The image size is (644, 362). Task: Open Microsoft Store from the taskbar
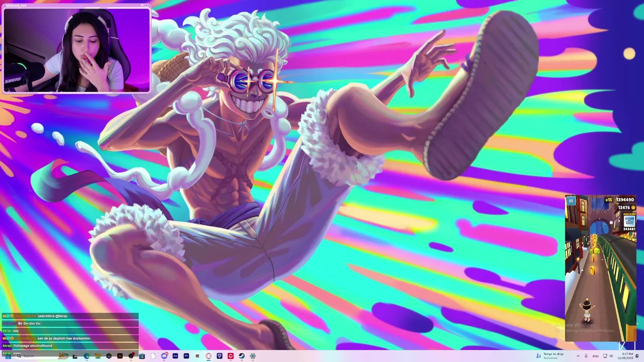click(142, 356)
